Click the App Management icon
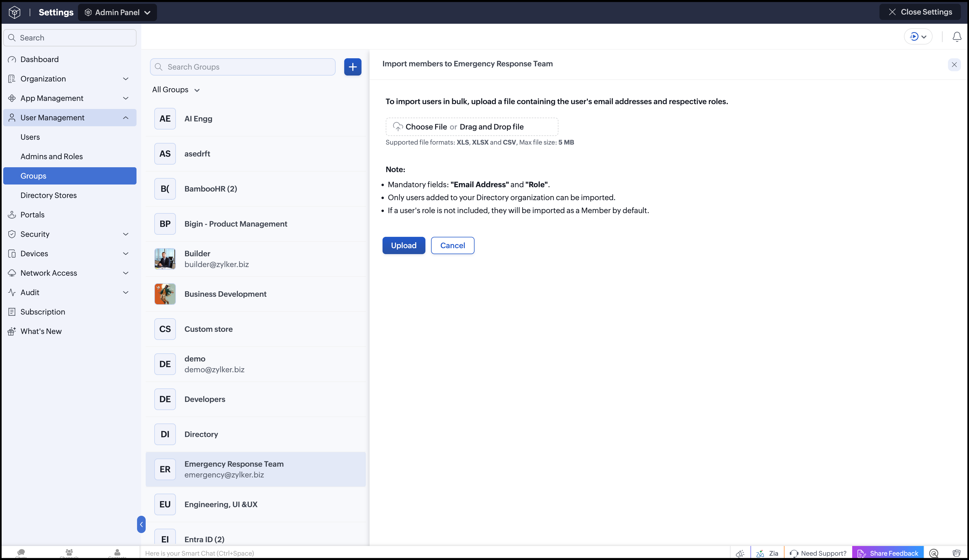969x560 pixels. (12, 98)
